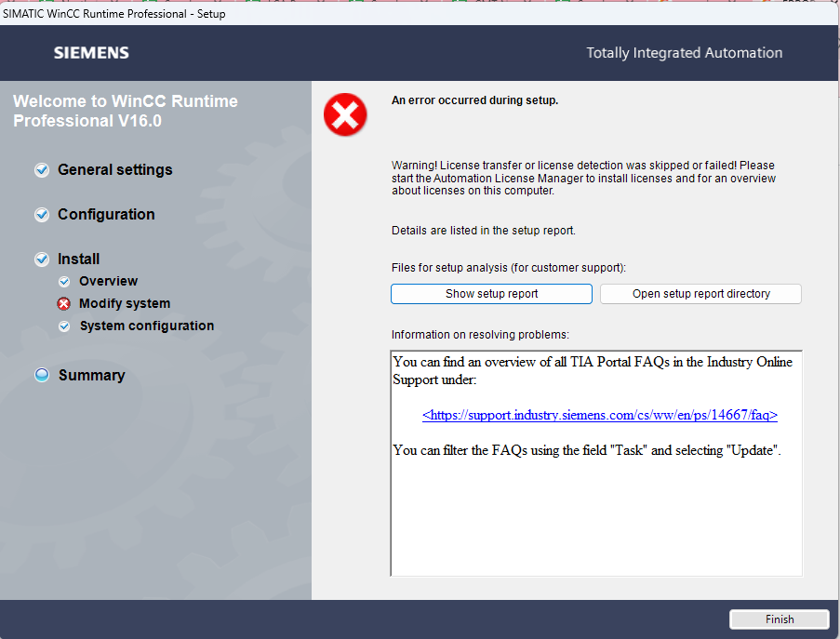840x639 pixels.
Task: Click 'Files for setup analysis' label
Action: (509, 267)
